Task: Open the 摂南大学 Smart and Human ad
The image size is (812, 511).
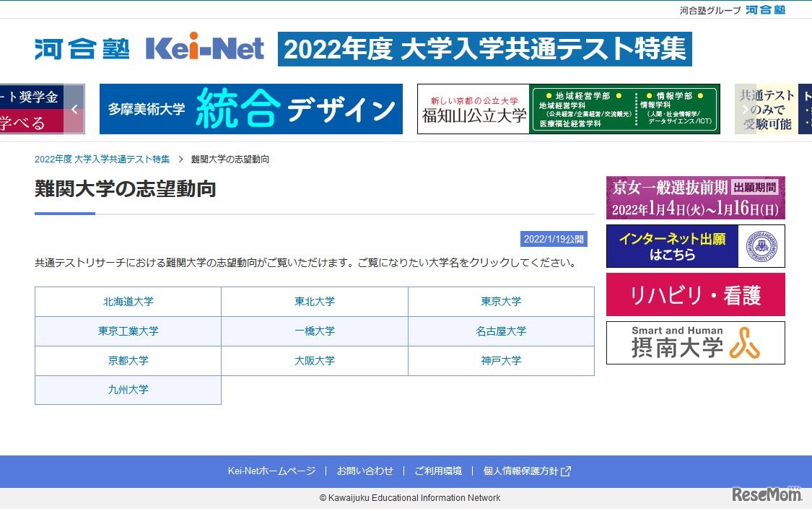Action: click(x=696, y=343)
